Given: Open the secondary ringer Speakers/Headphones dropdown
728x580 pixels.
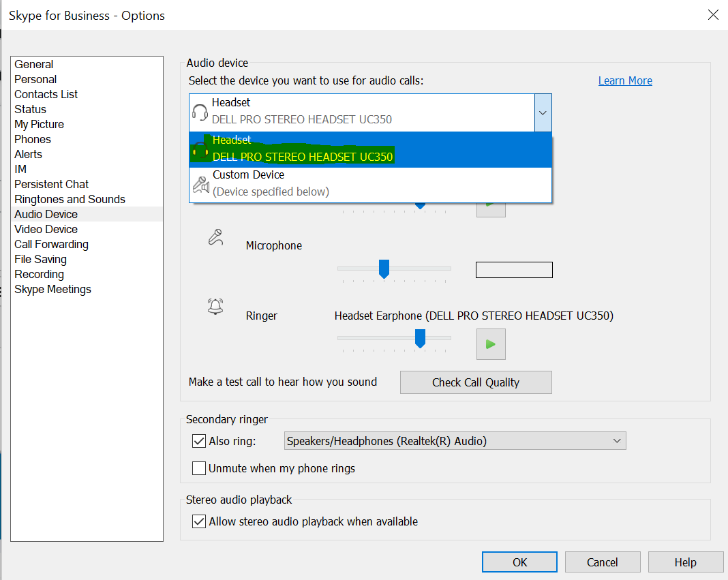Looking at the screenshot, I should (455, 441).
